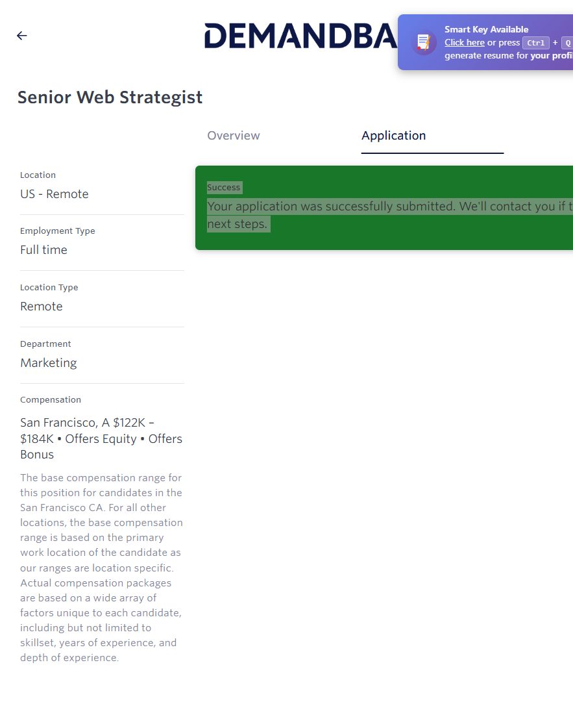This screenshot has height=728, width=573.
Task: Click the "Full time" employment type value
Action: (x=43, y=250)
